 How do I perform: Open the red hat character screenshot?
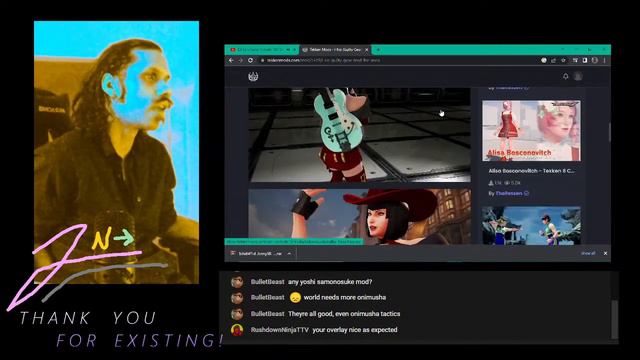pyautogui.click(x=359, y=216)
